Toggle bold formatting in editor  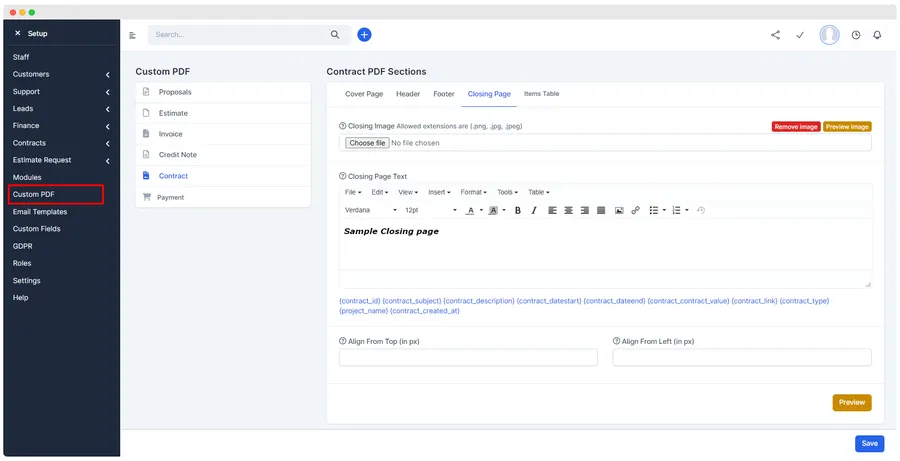pyautogui.click(x=517, y=211)
